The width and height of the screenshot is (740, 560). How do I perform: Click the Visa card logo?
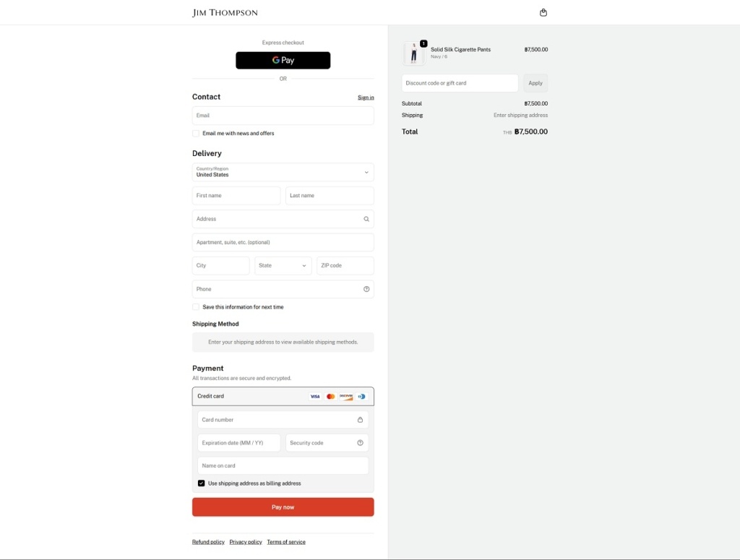pos(315,396)
